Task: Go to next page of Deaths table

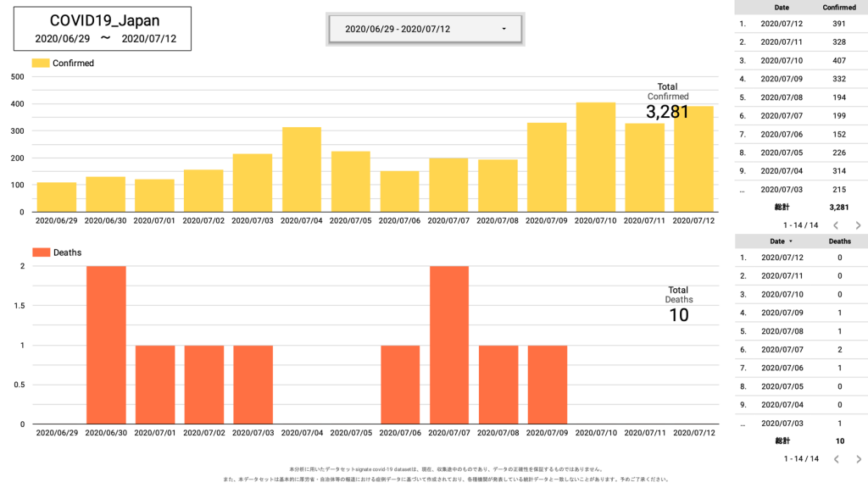Action: (858, 459)
